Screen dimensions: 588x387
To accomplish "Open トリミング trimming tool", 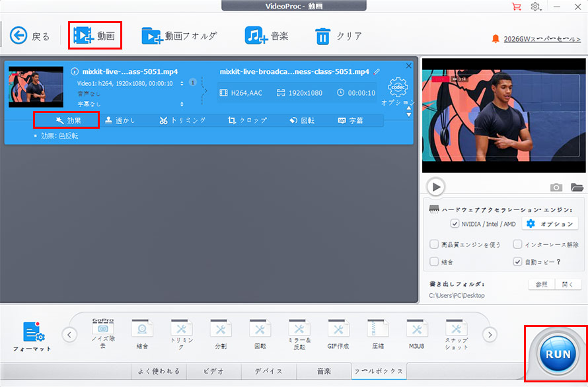I will [182, 120].
